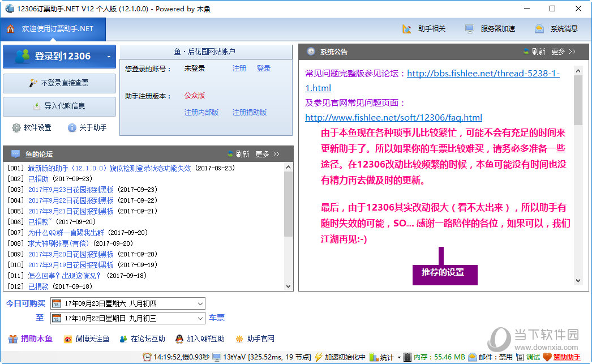Expand end date dropdown 17年10月22日
The image size is (592, 364).
click(x=200, y=318)
